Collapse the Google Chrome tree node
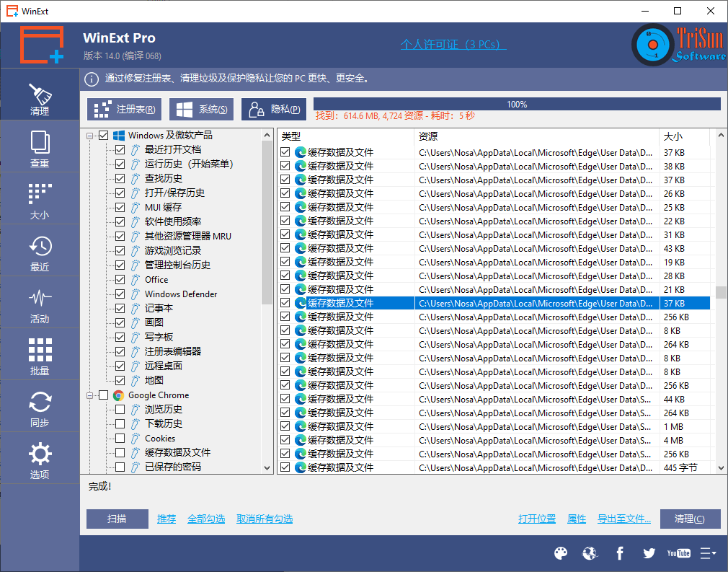Viewport: 728px width, 572px height. 89,395
